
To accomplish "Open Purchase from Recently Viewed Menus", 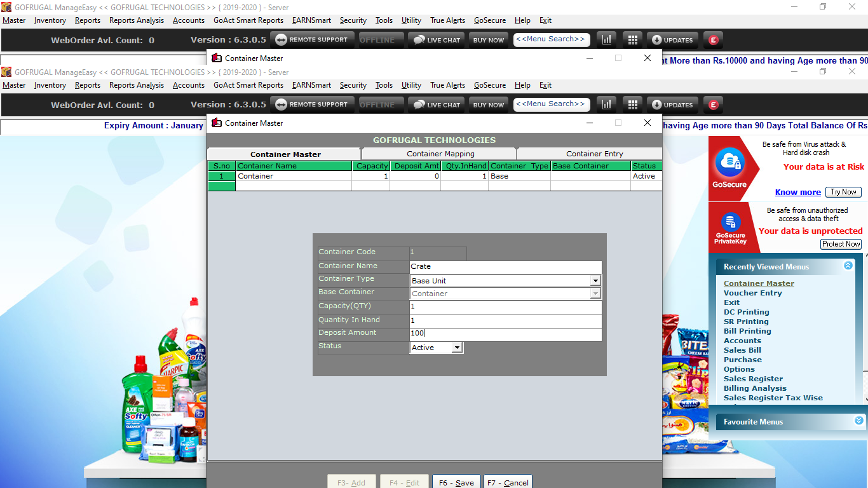I will (743, 360).
